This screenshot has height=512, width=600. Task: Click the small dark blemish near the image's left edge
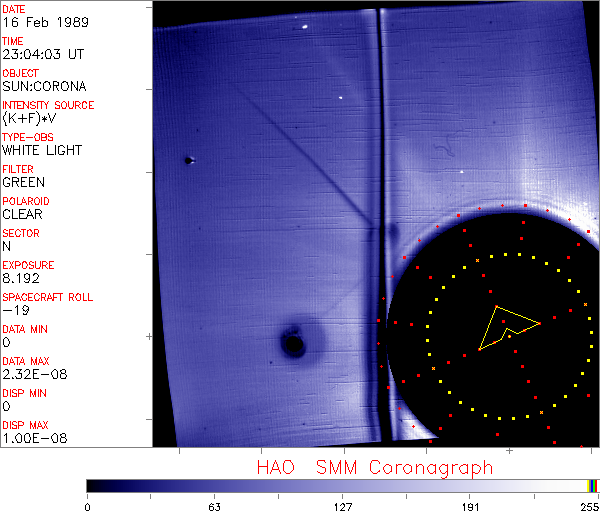(x=188, y=160)
